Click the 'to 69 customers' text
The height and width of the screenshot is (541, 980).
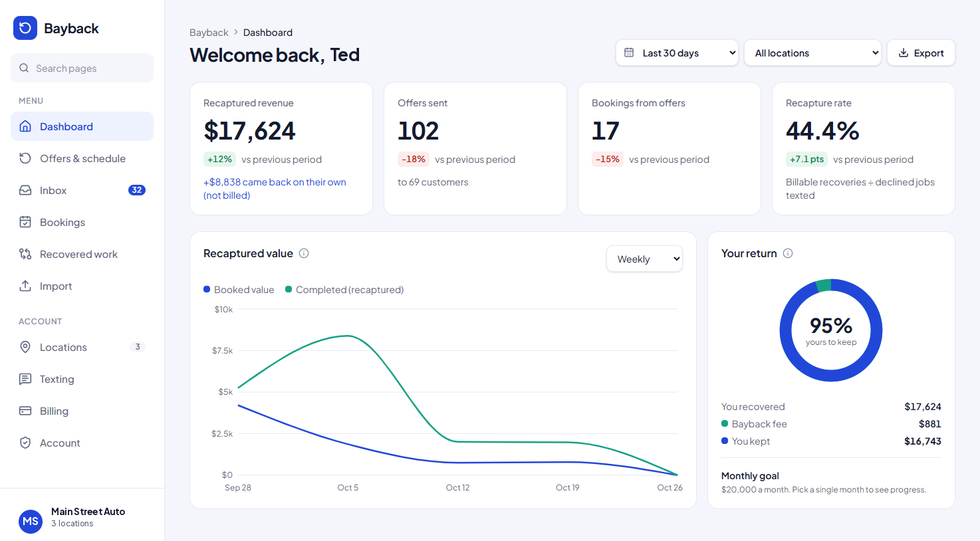click(x=433, y=182)
